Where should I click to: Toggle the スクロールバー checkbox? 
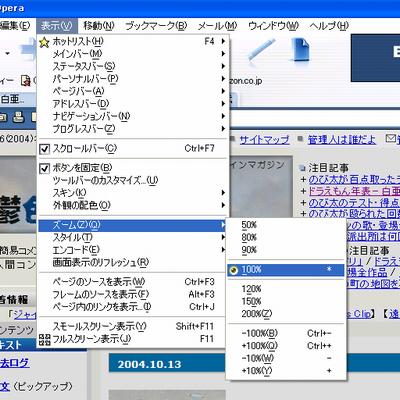point(45,149)
